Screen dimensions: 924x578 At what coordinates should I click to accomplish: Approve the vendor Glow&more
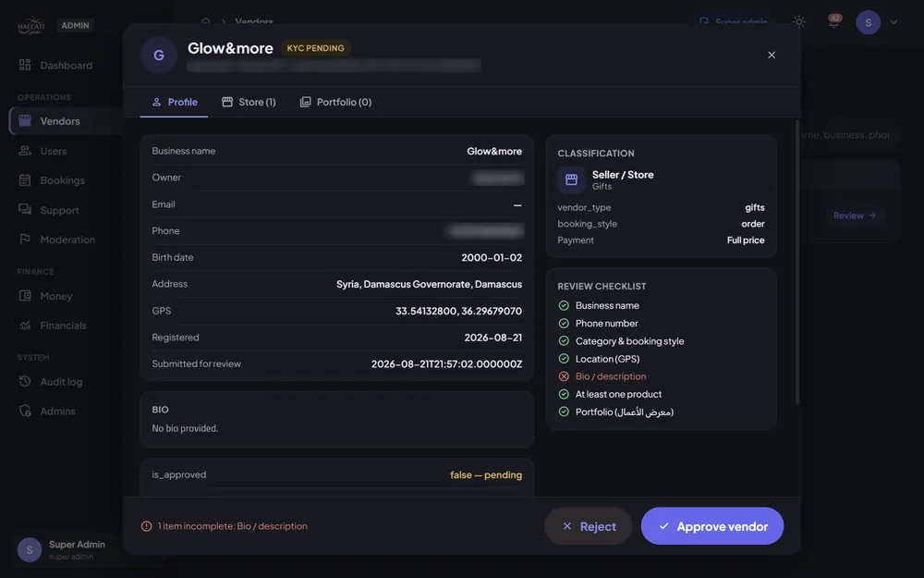712,526
